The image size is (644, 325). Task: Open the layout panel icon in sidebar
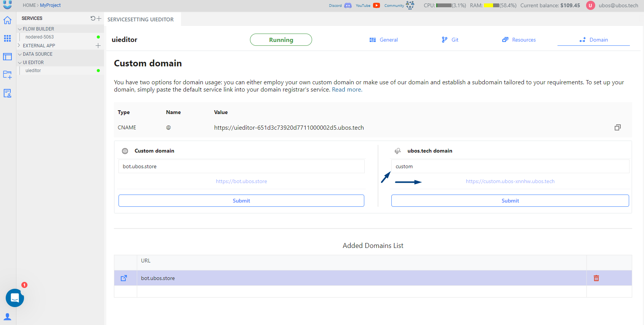coord(7,56)
